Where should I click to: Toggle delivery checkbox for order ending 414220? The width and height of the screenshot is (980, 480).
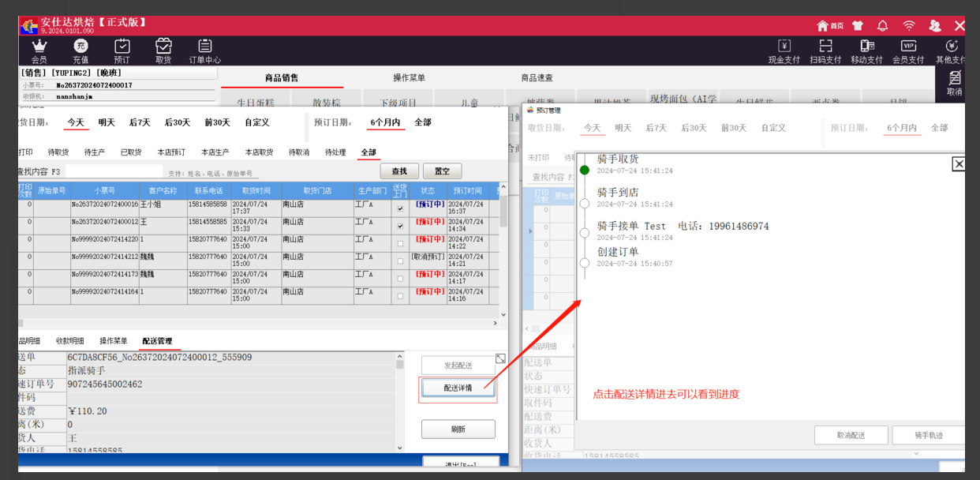pos(401,243)
